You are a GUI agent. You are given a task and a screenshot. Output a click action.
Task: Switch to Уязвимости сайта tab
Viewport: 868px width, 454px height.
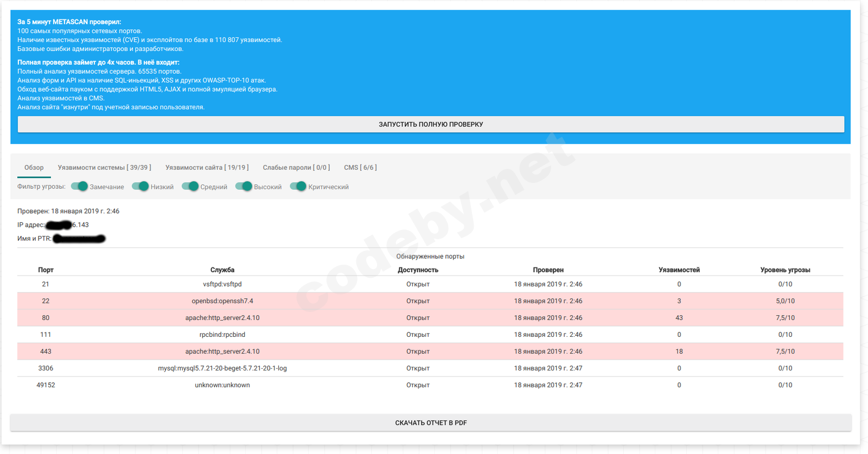click(x=207, y=168)
